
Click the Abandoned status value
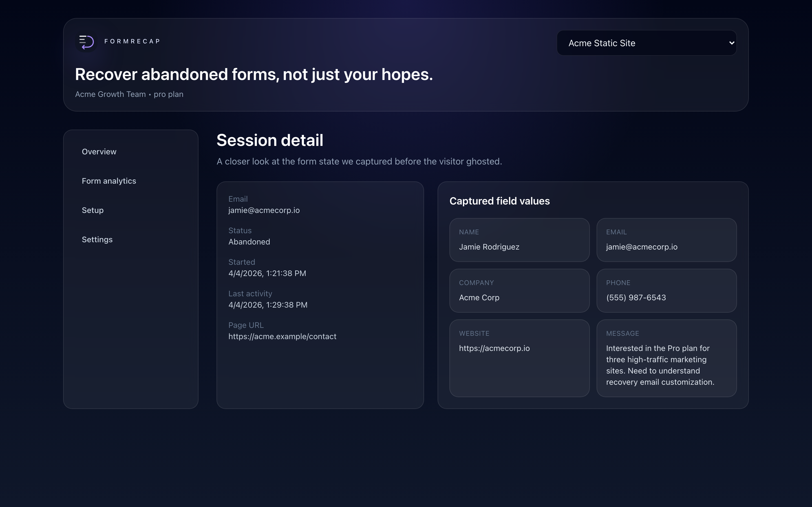249,242
